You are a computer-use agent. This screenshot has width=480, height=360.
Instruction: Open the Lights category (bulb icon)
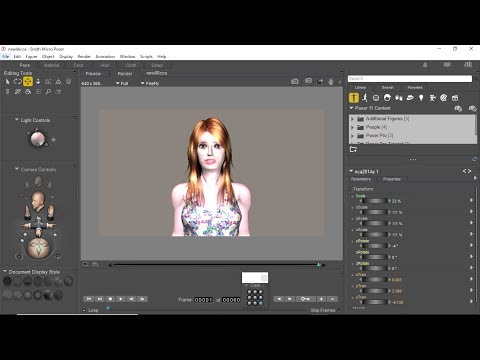point(421,98)
